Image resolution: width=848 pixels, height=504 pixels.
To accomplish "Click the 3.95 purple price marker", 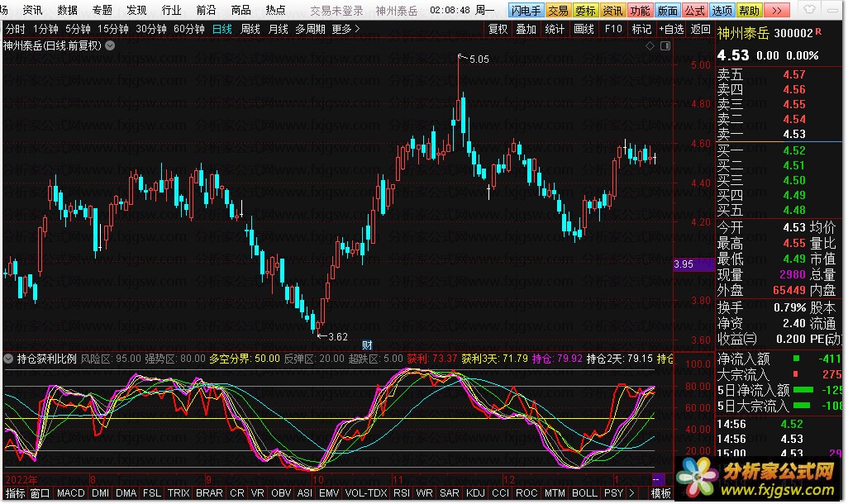I will (x=694, y=264).
